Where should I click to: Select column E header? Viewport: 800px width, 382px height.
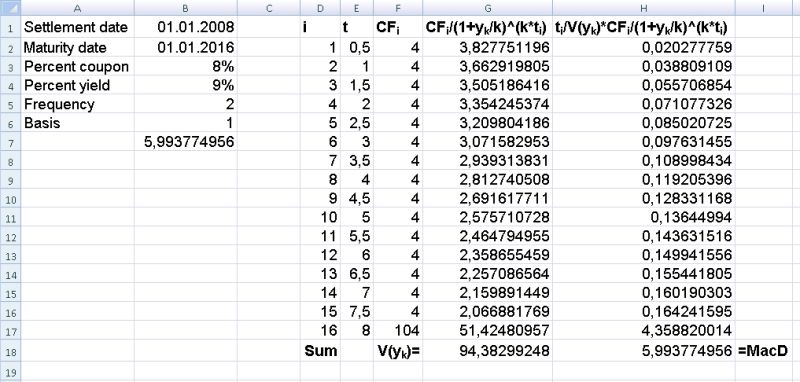coord(357,8)
